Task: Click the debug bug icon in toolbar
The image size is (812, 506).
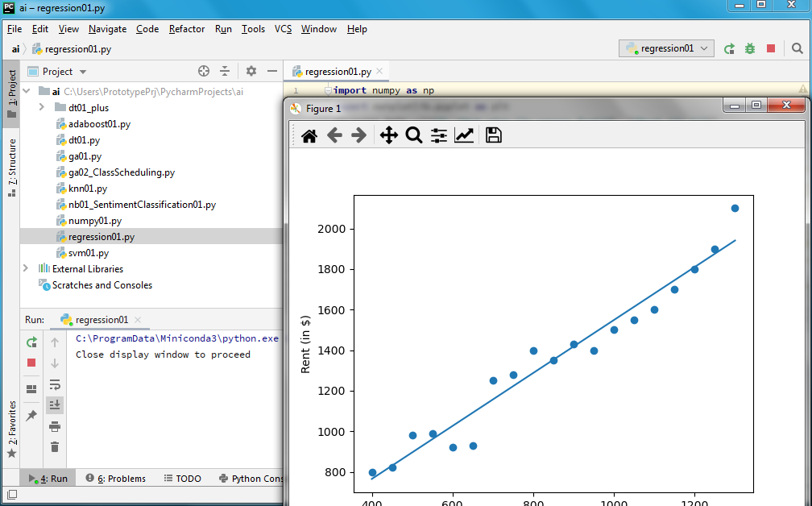Action: pos(749,48)
